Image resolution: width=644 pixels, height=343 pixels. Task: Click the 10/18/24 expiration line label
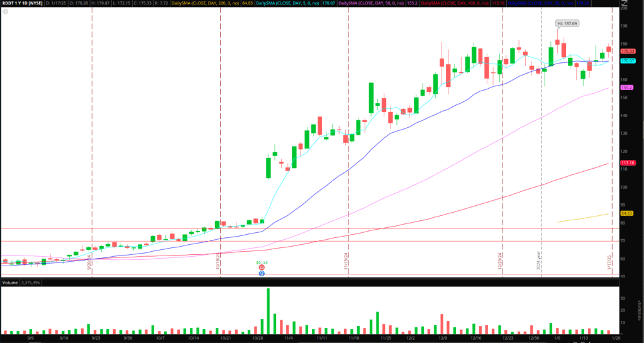[218, 262]
